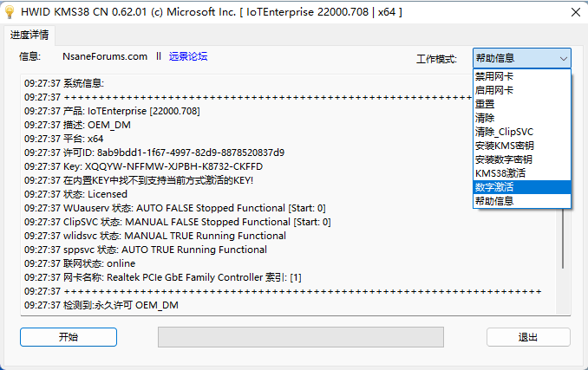Choose highlighted 数字激活 mode
Viewport: 588px width, 370px height.
[x=521, y=187]
